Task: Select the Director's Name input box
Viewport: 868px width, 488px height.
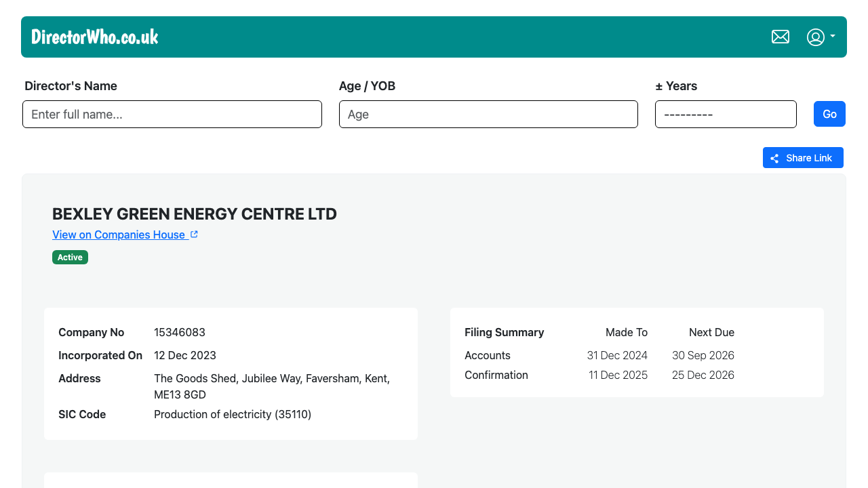Action: pos(172,114)
